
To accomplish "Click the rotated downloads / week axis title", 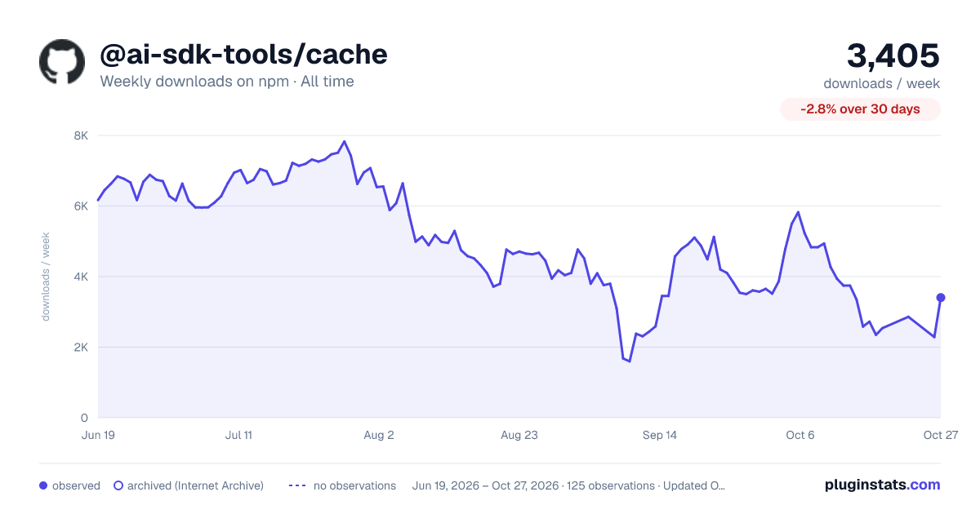I will point(46,277).
